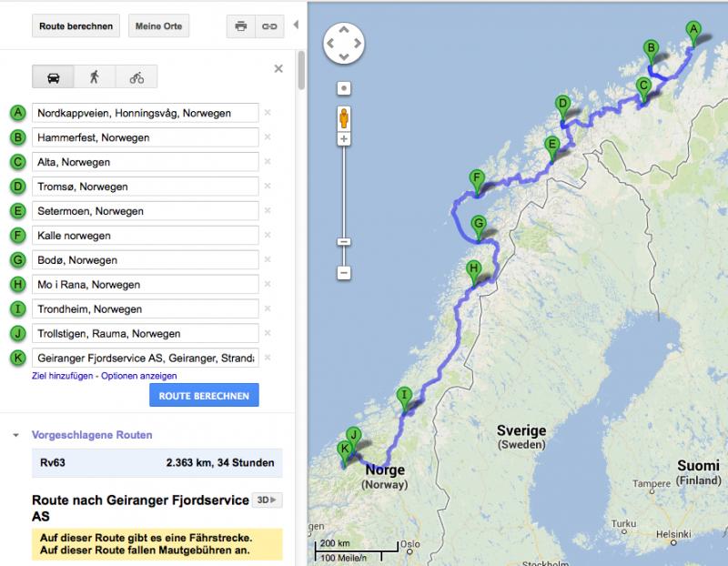The height and width of the screenshot is (566, 728).
Task: Zoom in with the plus button
Action: tap(344, 140)
